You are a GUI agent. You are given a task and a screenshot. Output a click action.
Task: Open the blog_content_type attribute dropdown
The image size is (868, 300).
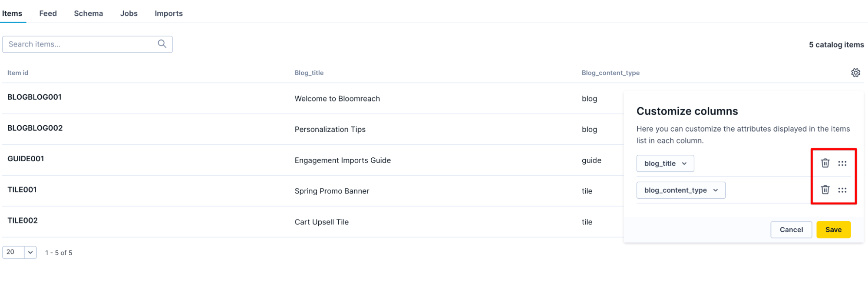point(680,190)
